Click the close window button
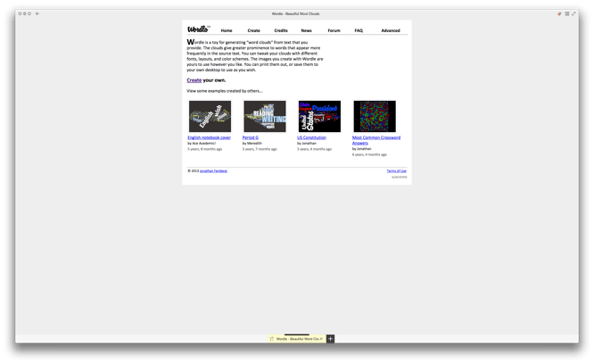The width and height of the screenshot is (594, 364). click(21, 13)
